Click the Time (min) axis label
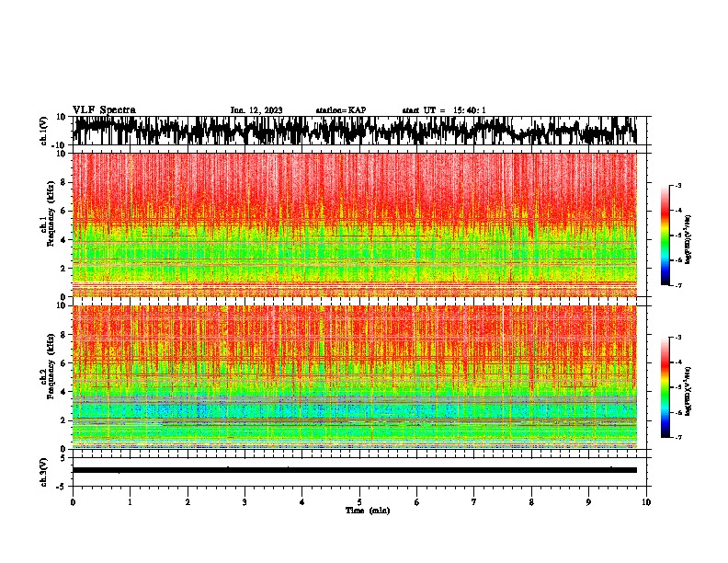The image size is (728, 563). point(368,511)
